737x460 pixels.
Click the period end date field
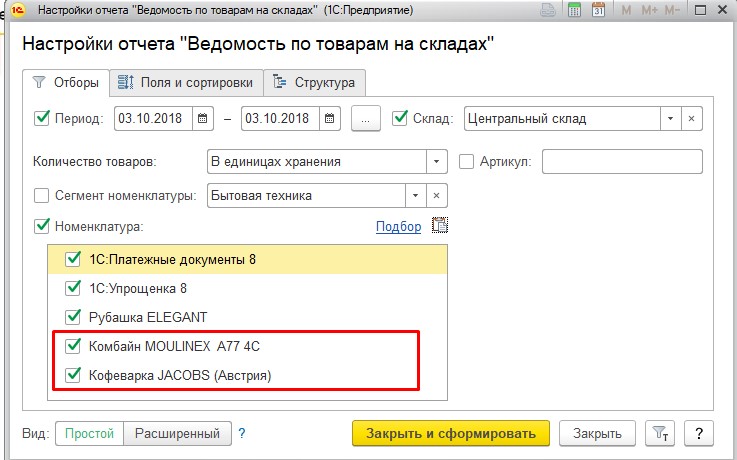pos(280,118)
